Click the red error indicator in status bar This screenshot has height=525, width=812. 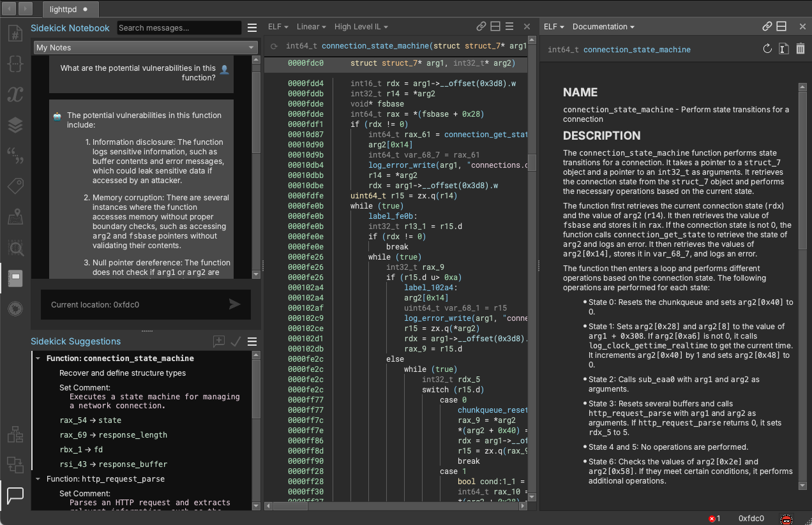point(714,519)
